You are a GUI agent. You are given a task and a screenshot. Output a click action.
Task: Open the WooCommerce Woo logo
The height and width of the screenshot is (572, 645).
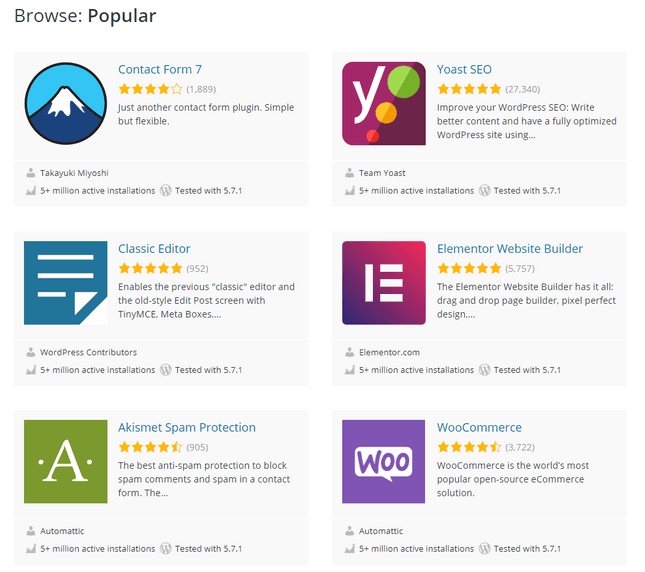click(x=384, y=461)
